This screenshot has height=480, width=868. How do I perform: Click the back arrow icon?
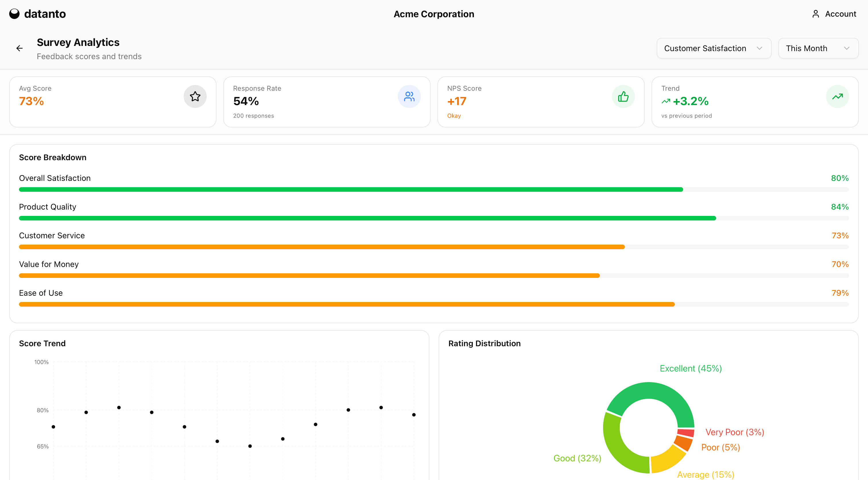(20, 49)
